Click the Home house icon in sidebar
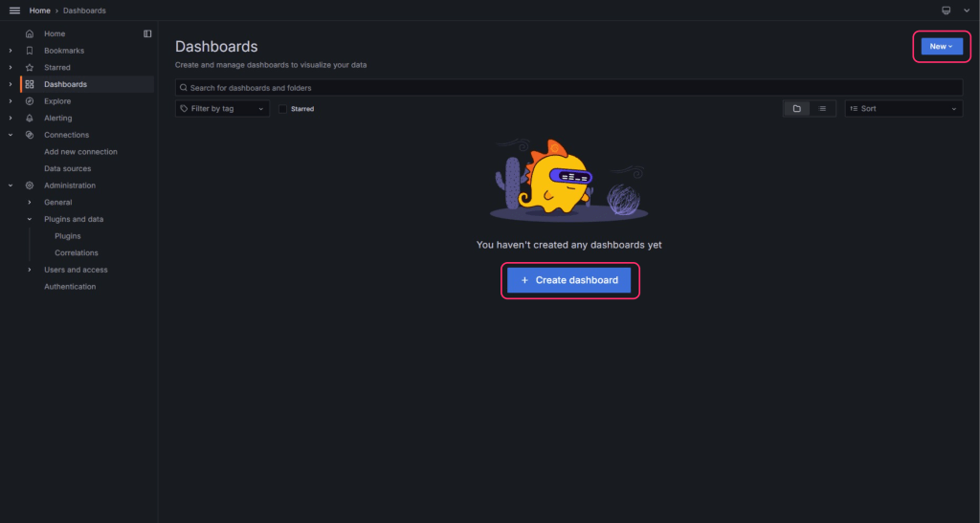 coord(30,33)
